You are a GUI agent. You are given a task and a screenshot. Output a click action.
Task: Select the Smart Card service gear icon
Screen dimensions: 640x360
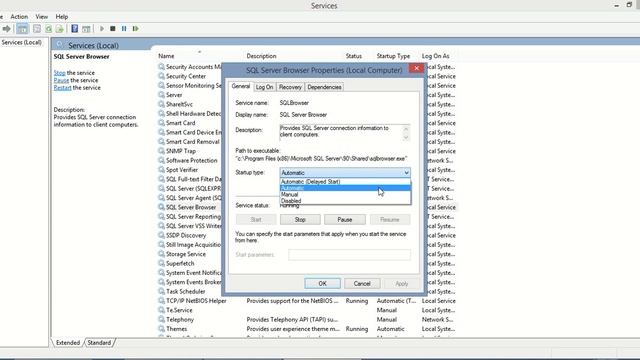click(162, 122)
